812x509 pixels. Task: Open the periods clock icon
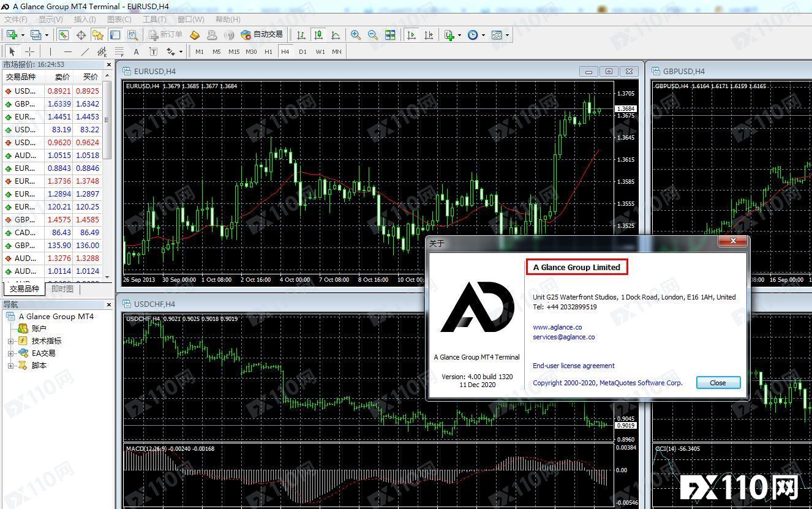473,35
